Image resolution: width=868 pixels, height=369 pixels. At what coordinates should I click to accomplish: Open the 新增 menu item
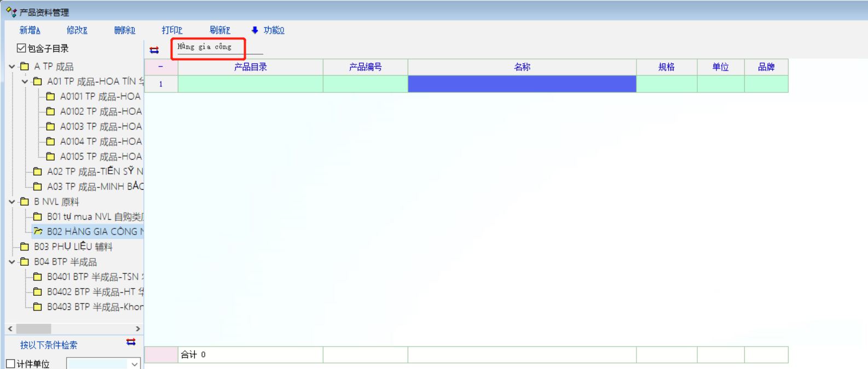coord(30,30)
